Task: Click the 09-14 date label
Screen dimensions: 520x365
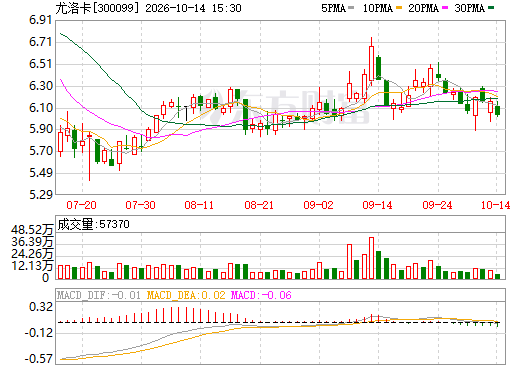Action: [x=378, y=205]
